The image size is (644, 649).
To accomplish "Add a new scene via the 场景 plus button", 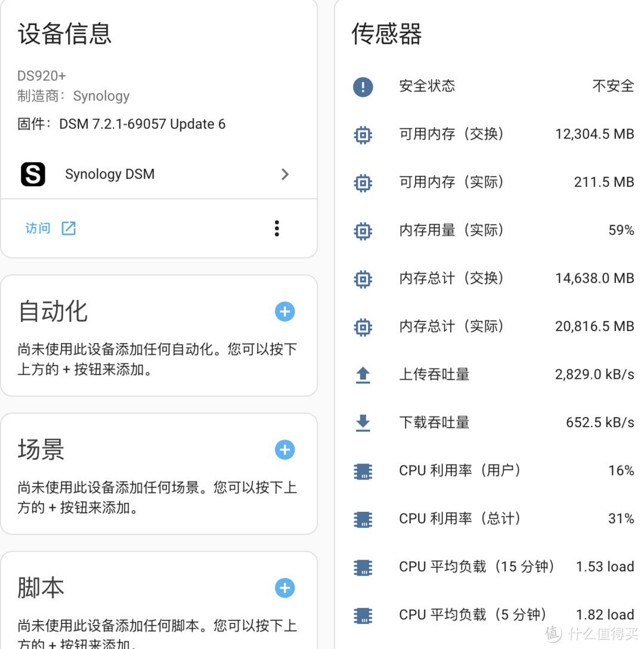I will [x=285, y=450].
